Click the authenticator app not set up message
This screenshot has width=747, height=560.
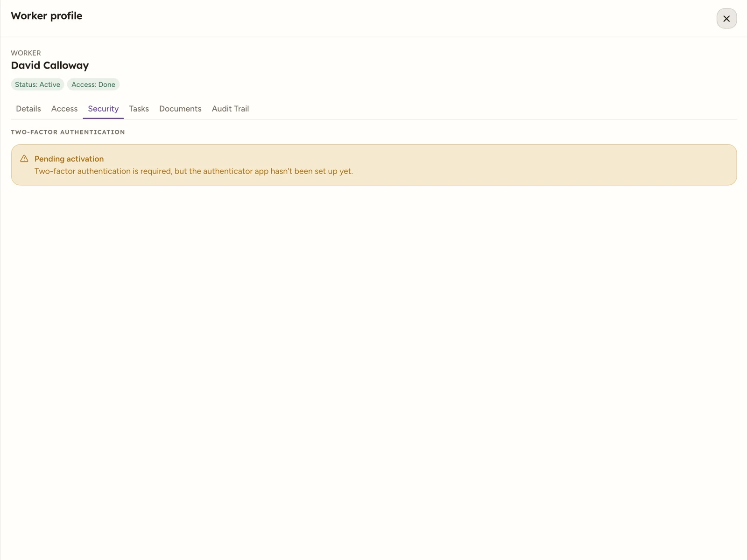194,171
